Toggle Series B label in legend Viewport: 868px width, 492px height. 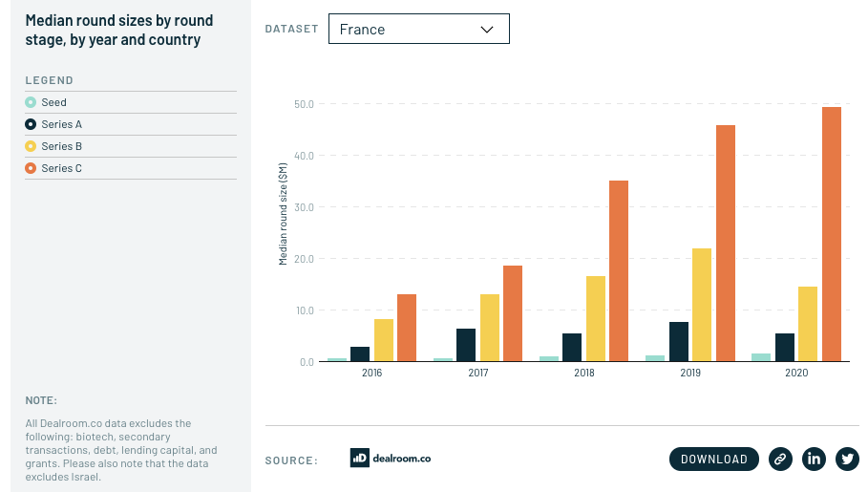tap(61, 146)
